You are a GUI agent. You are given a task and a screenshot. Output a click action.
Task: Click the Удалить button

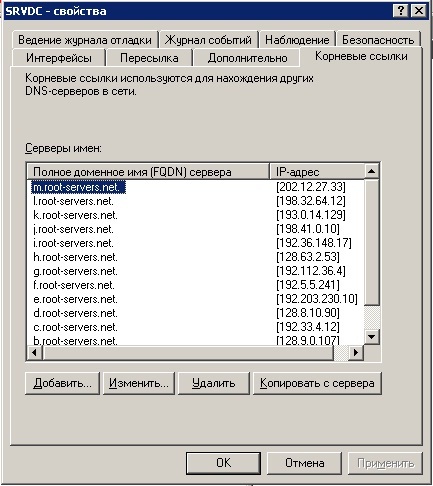pos(214,383)
